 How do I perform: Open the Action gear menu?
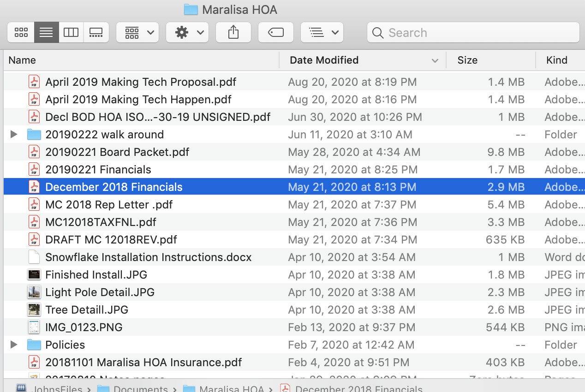coord(187,32)
